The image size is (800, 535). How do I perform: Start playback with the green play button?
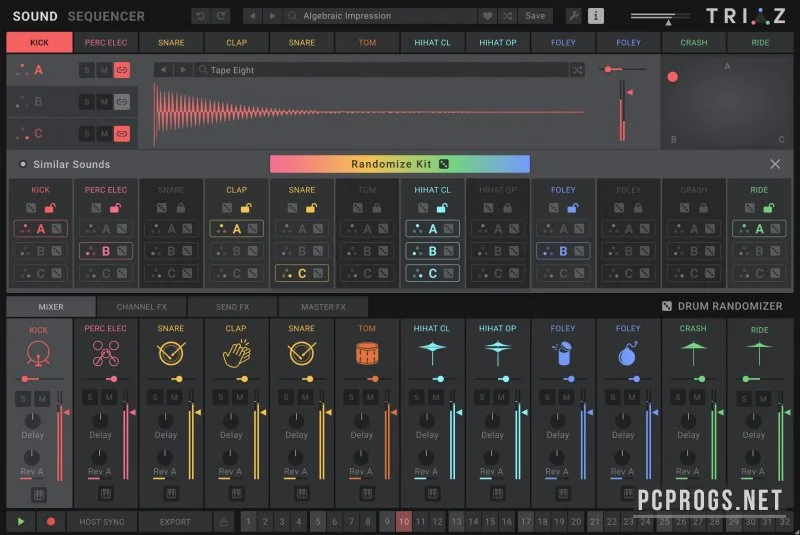tap(21, 522)
